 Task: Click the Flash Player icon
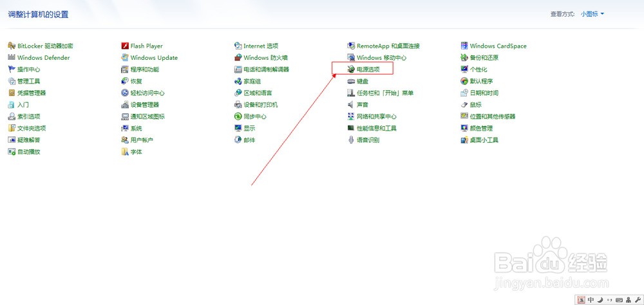(x=125, y=46)
